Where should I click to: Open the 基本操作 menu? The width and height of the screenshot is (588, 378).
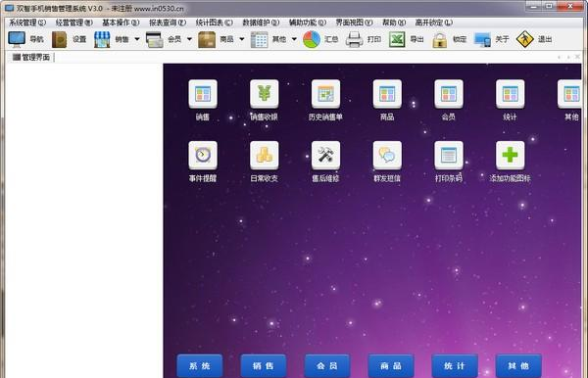(121, 23)
